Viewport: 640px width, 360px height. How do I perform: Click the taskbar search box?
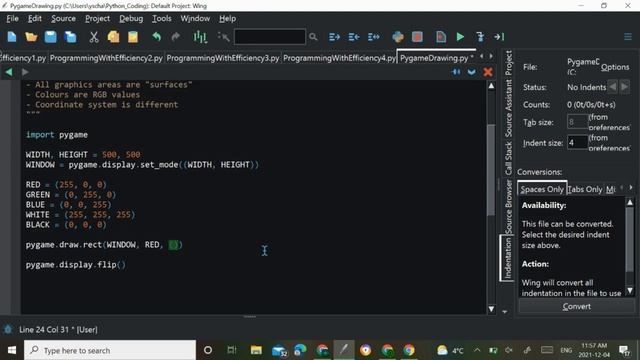(110, 350)
